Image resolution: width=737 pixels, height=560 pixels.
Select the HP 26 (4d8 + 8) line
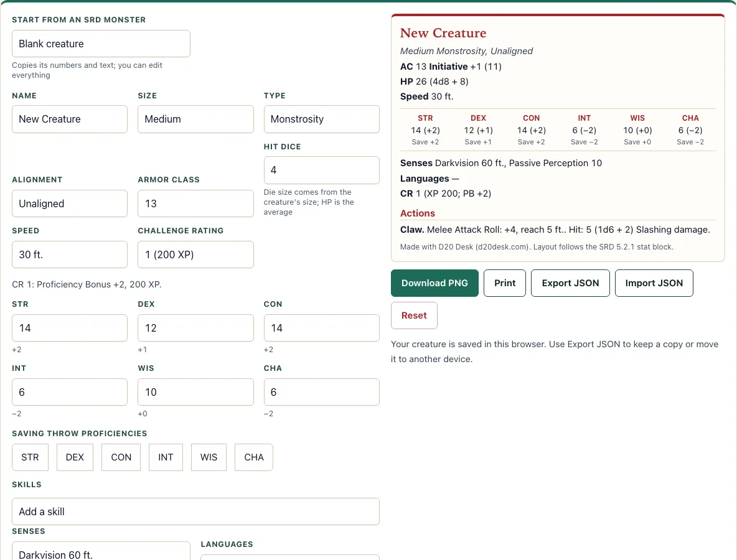point(434,82)
